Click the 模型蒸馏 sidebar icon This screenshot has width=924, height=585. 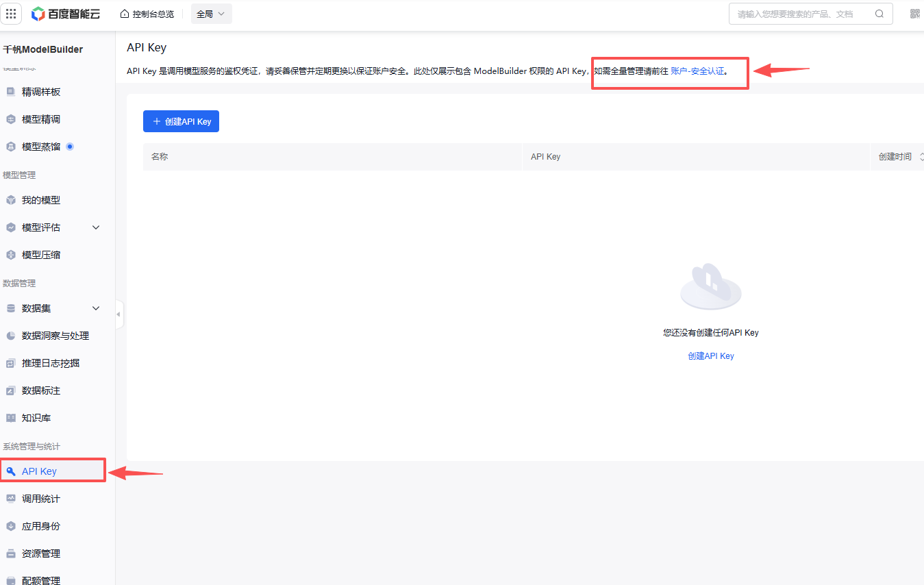(x=11, y=147)
